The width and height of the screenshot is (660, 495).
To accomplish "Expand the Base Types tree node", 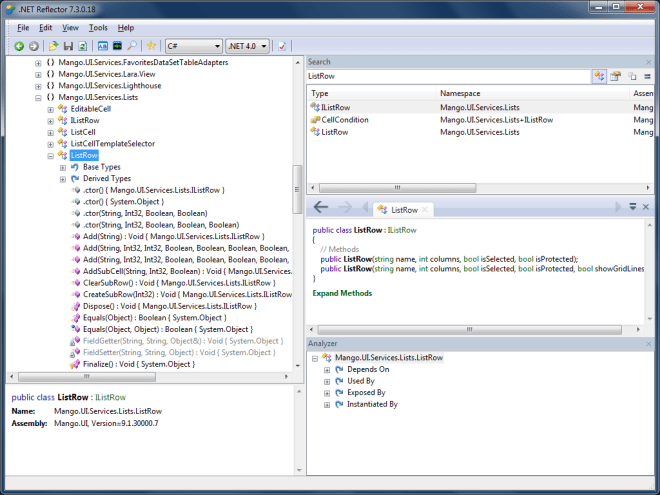I will point(63,167).
